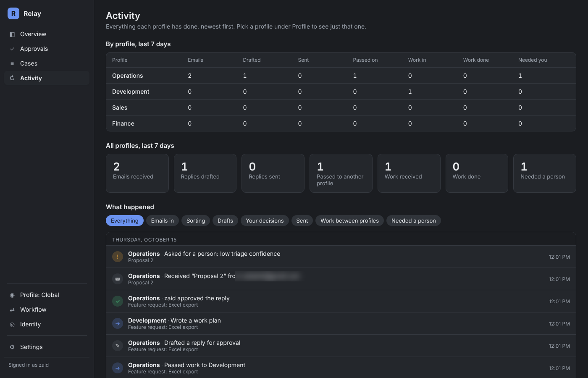Open Settings from sidebar
Image resolution: width=588 pixels, height=378 pixels.
(47, 347)
